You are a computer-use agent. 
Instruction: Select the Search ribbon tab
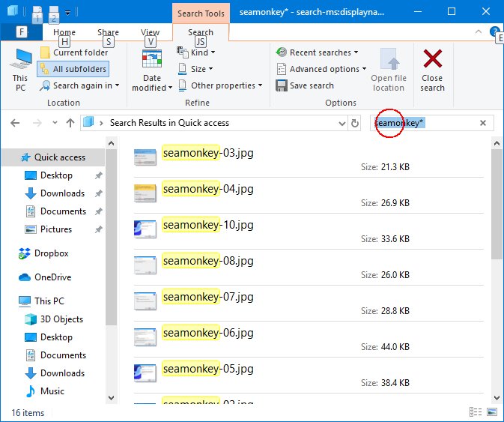pos(201,32)
